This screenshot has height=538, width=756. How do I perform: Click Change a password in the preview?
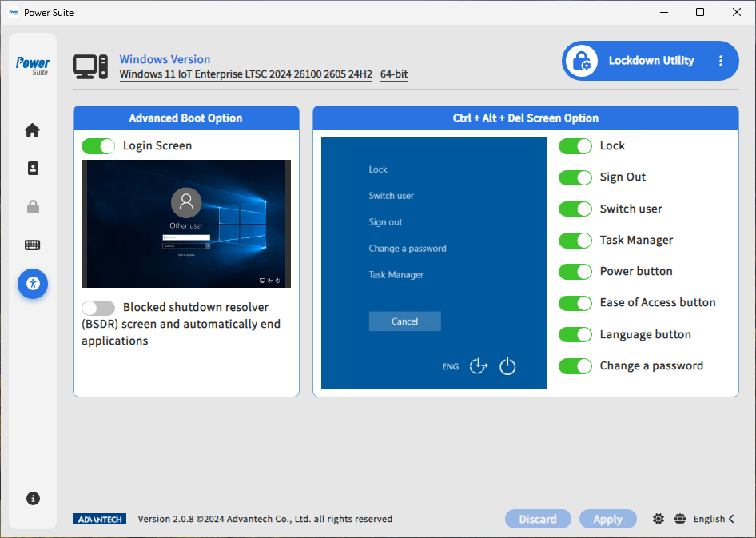408,249
